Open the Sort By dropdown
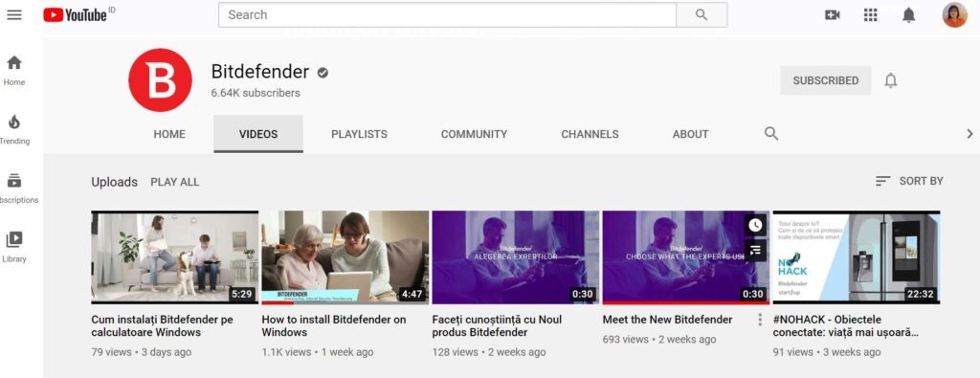Viewport: 980px width, 378px height. tap(909, 181)
